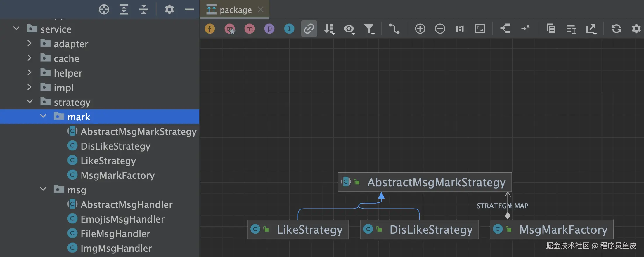644x257 pixels.
Task: Expand the cache folder
Action: 29,58
